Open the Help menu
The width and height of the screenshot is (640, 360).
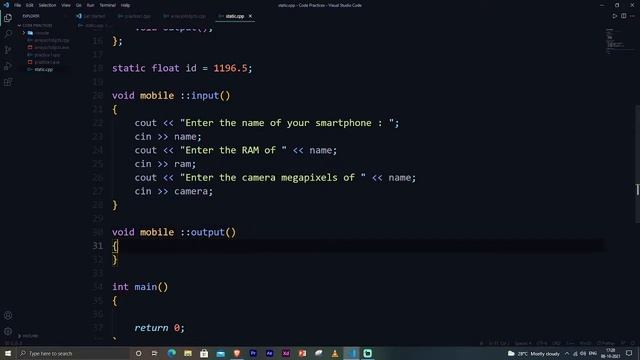coord(125,5)
